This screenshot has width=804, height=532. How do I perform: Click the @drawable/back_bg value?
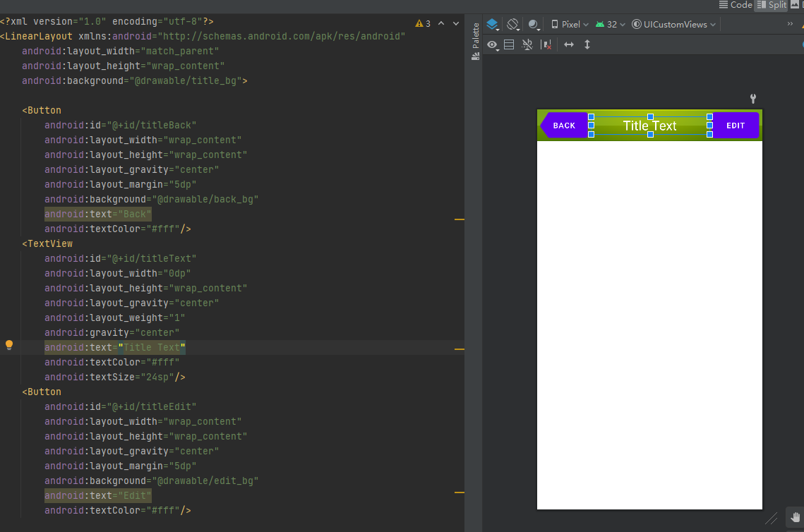point(205,200)
